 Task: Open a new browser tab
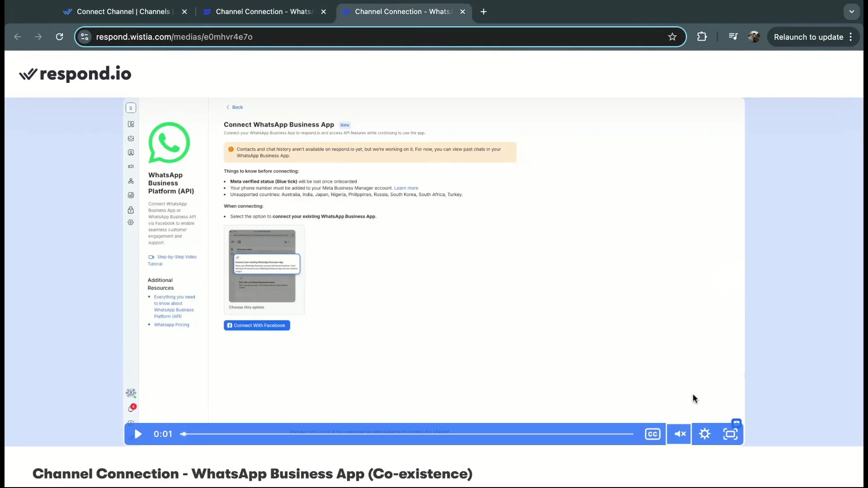coord(484,12)
